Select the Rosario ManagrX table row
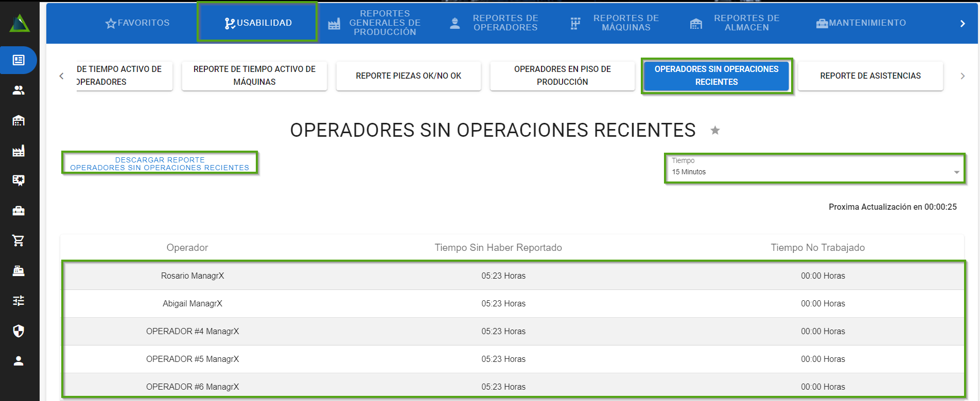The height and width of the screenshot is (401, 980). (x=513, y=276)
